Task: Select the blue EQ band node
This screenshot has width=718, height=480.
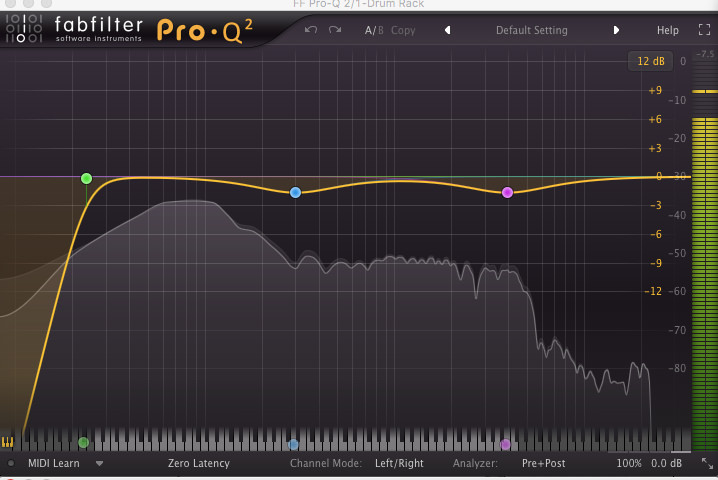Action: 295,192
